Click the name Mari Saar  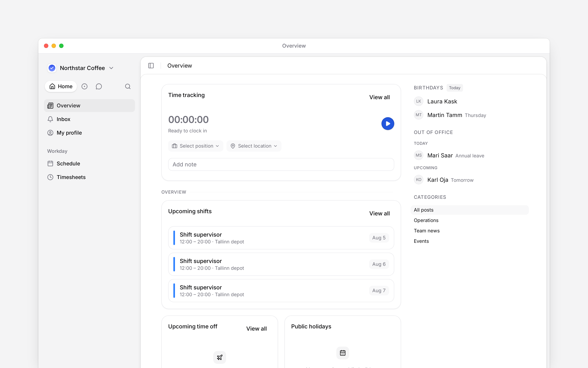click(440, 156)
